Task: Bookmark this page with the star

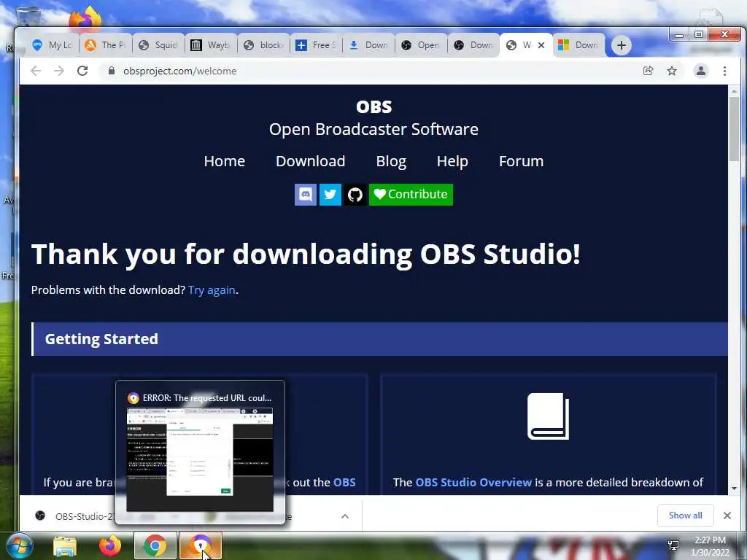Action: 672,71
